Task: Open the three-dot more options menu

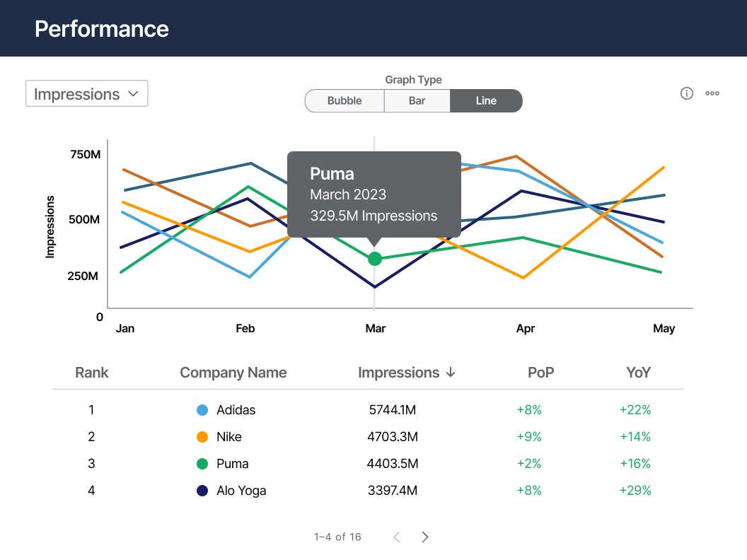Action: (x=712, y=93)
